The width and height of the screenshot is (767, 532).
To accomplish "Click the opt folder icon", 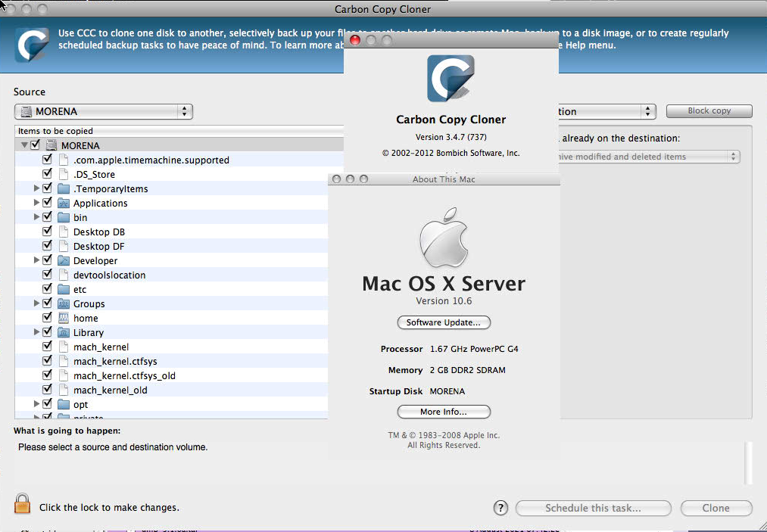I will pyautogui.click(x=64, y=404).
